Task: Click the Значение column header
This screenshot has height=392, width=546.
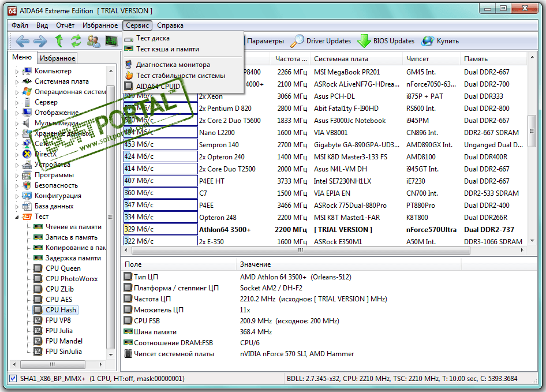Action: (x=349, y=264)
